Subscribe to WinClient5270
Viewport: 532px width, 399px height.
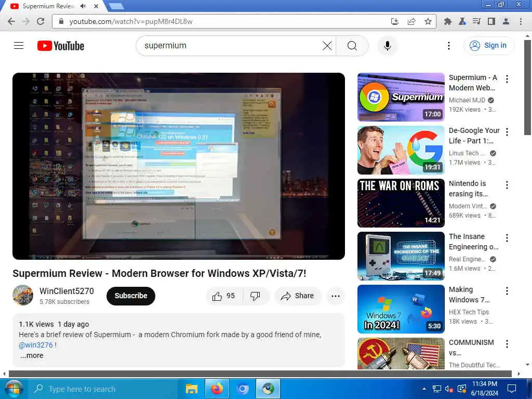coord(130,296)
